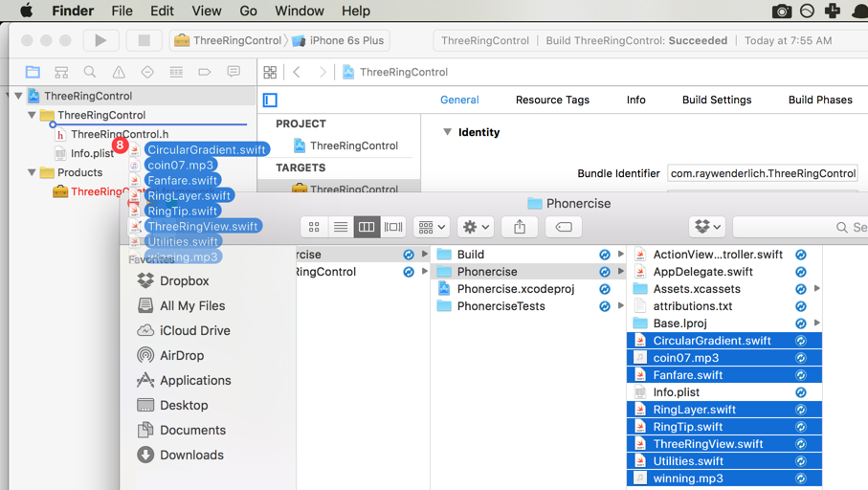Switch Finder to cover flow view

tap(393, 227)
